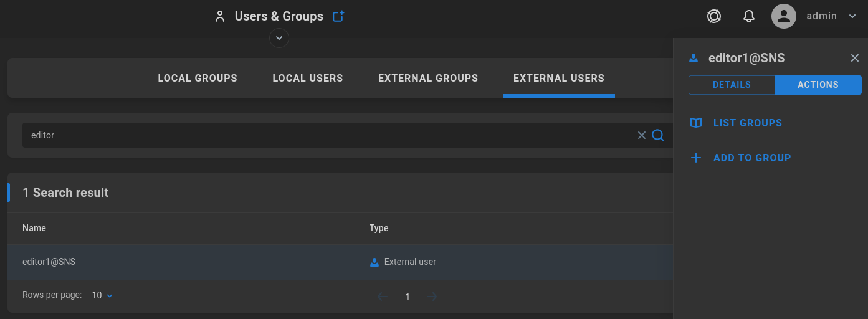
Task: Click the External user type cell
Action: (x=403, y=262)
